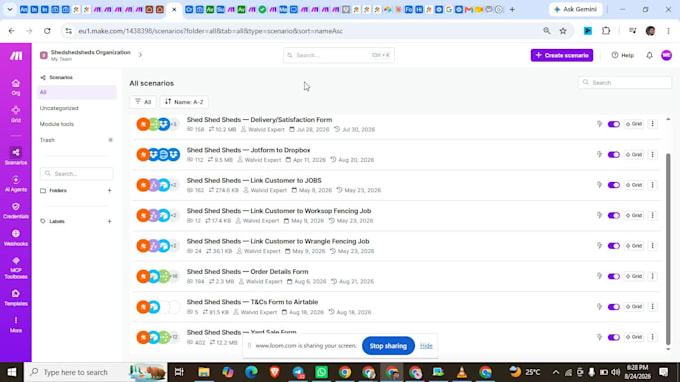
Task: Toggle T&Cs Form to Airtable scenario switch
Action: (x=614, y=307)
